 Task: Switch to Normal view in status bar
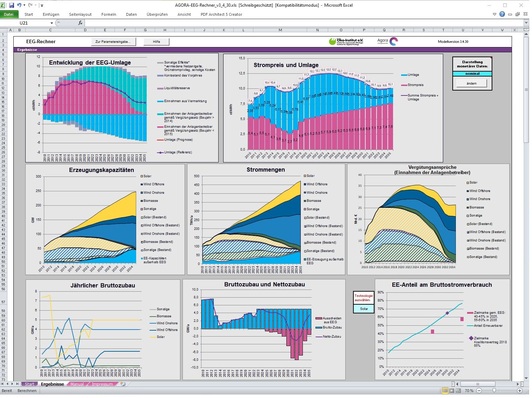(445, 391)
